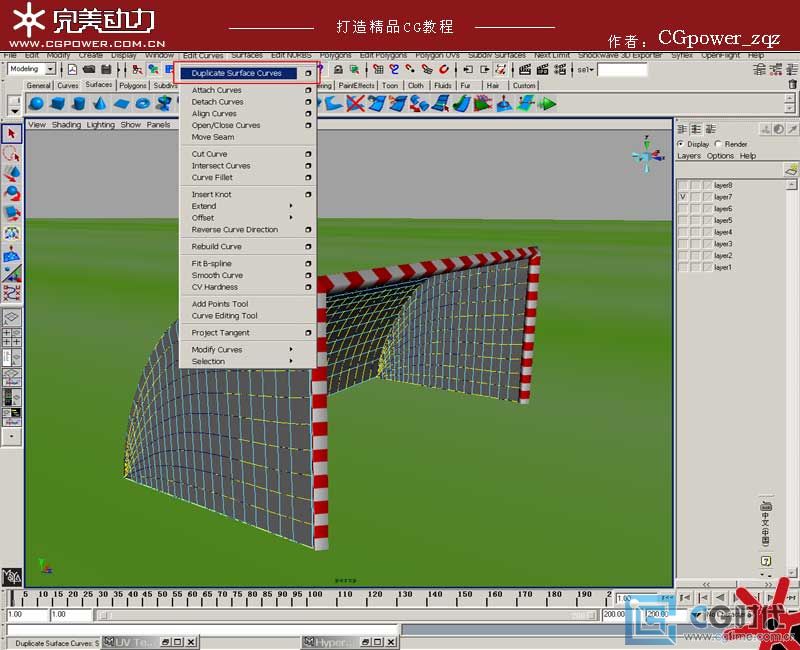Screen dimensions: 800x650
Task: Click the color box for layer2
Action: [x=707, y=256]
